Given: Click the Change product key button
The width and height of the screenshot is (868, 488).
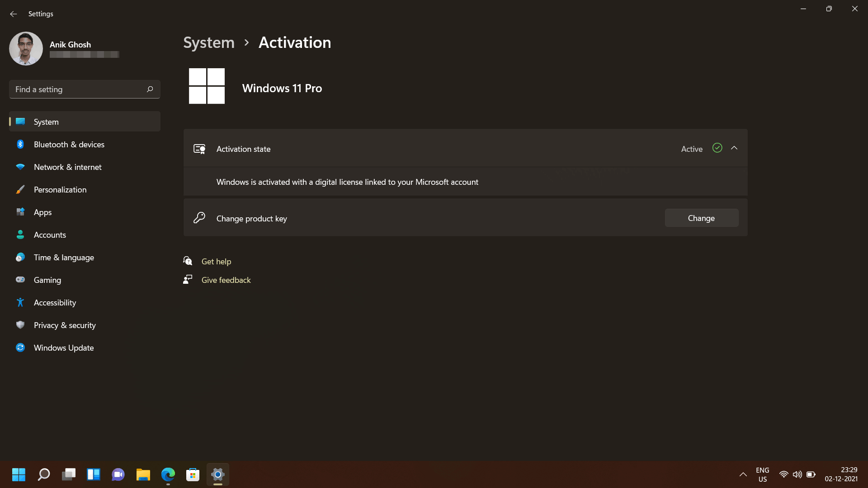Looking at the screenshot, I should coord(701,218).
